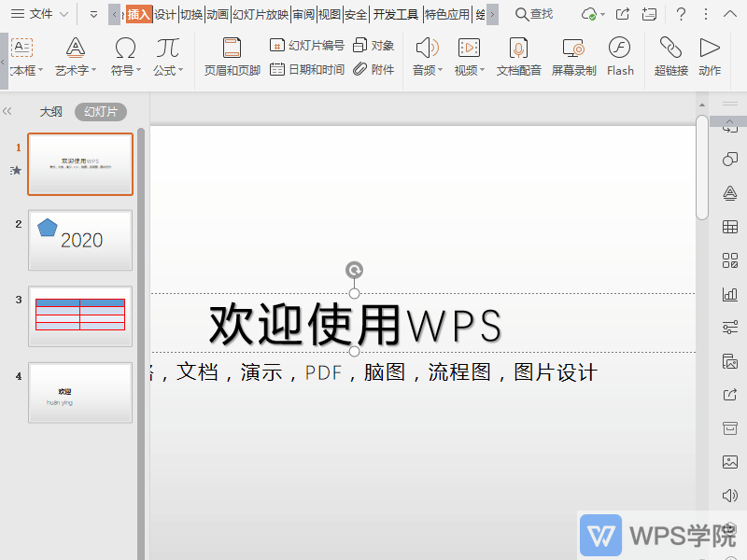Screen dimensions: 747x560
Task: Insert a Chart from the right sidebar icon
Action: pyautogui.click(x=729, y=294)
